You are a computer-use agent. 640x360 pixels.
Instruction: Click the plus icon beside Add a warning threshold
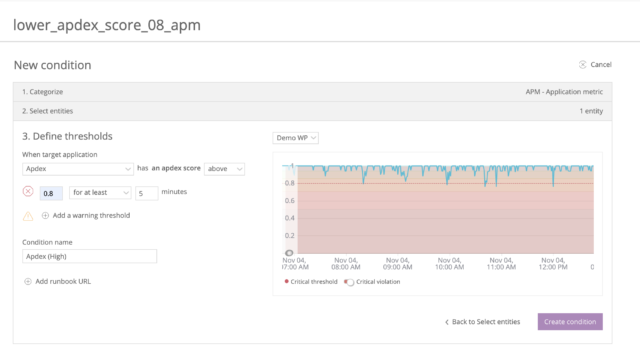[45, 216]
